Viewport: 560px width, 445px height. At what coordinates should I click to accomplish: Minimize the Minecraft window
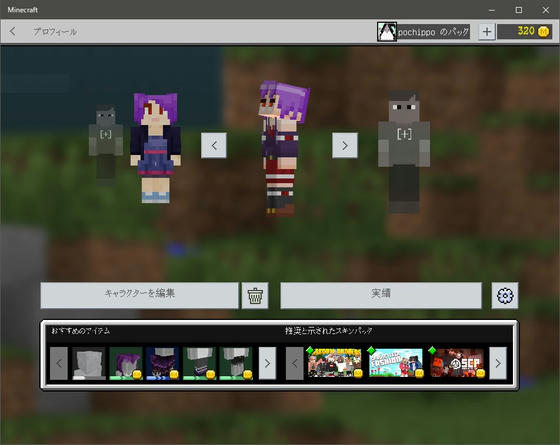(492, 10)
